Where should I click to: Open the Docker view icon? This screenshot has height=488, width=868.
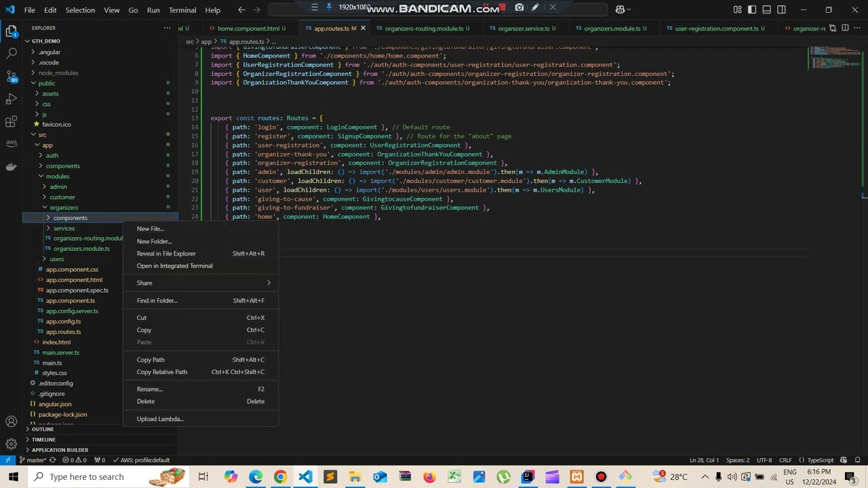point(11,166)
